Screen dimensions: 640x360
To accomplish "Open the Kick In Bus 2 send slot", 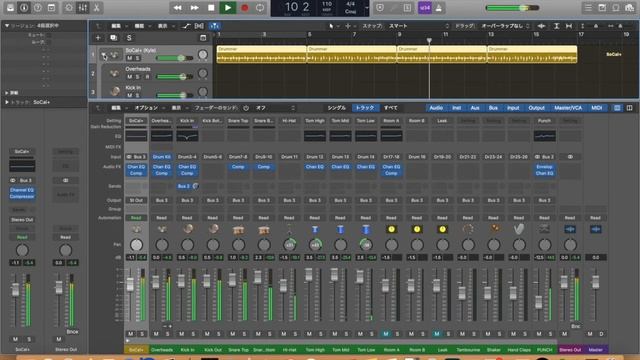I will pyautogui.click(x=184, y=186).
